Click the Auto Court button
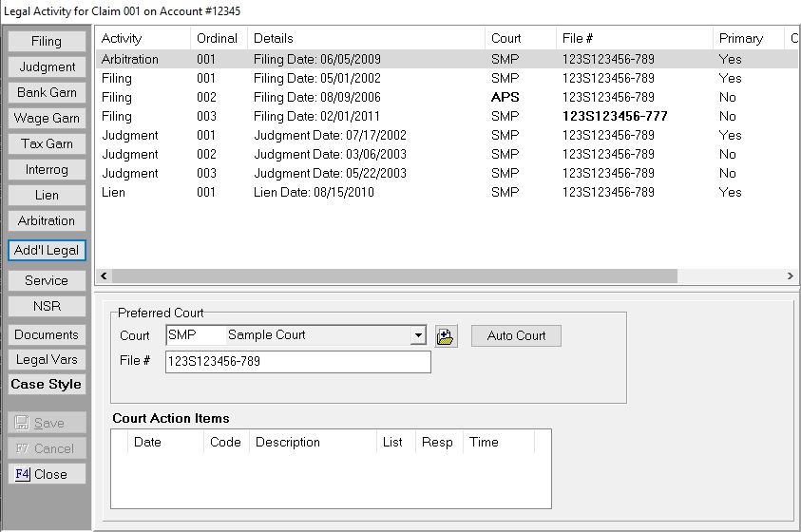The width and height of the screenshot is (801, 532). [x=516, y=336]
